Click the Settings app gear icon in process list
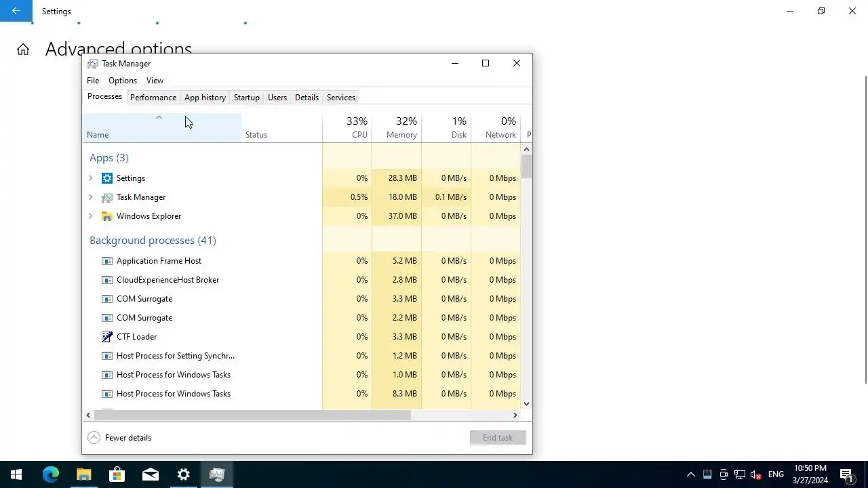This screenshot has height=488, width=868. click(106, 178)
